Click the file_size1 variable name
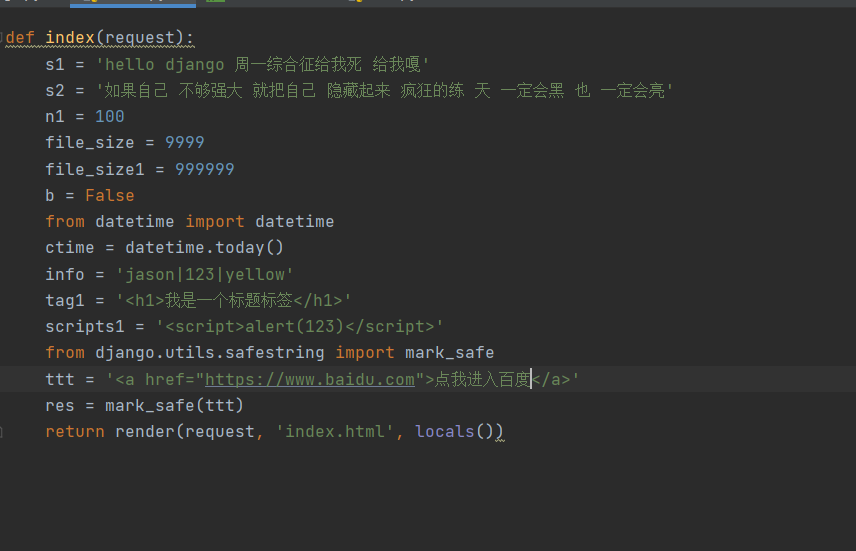Image resolution: width=856 pixels, height=551 pixels. (x=95, y=169)
